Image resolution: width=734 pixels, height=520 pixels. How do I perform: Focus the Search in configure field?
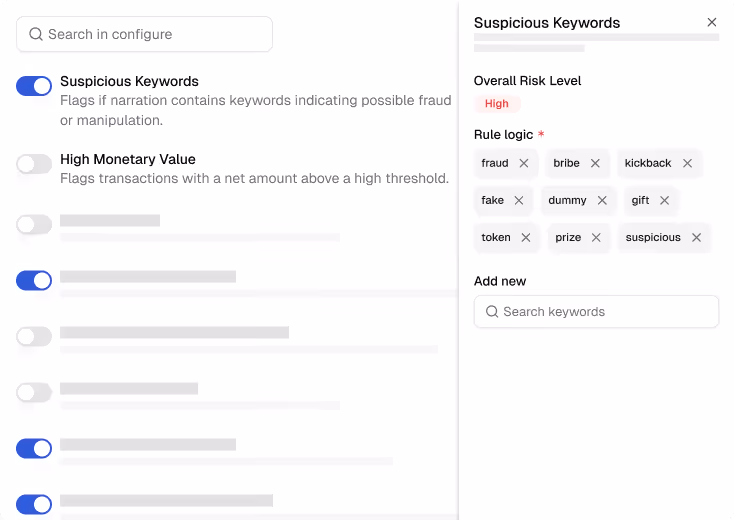[144, 34]
